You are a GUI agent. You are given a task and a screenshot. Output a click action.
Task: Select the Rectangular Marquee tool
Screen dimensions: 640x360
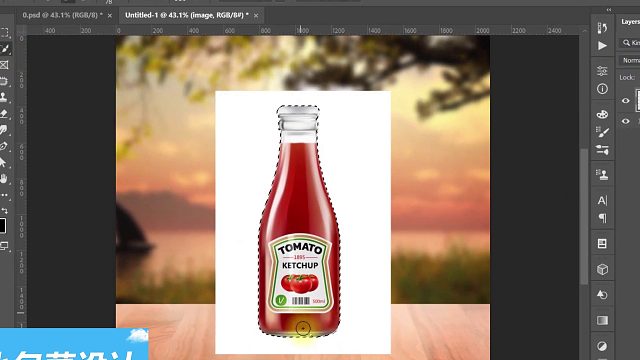(x=4, y=32)
